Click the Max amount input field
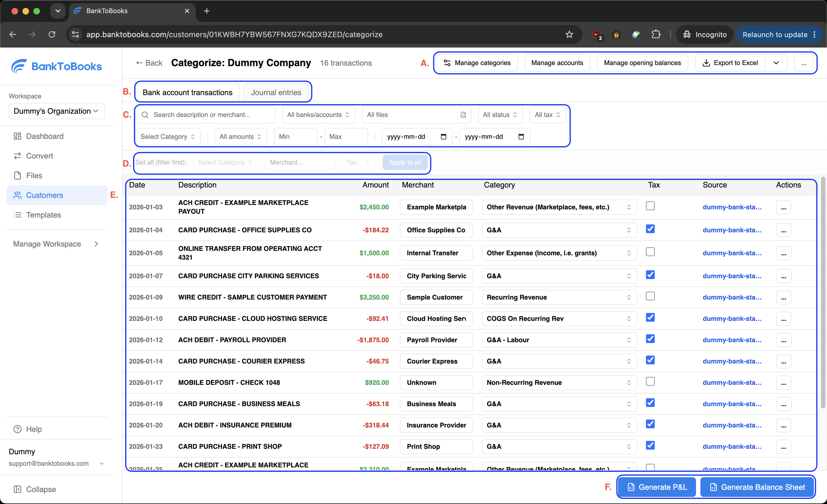Viewport: 827px width, 504px height. 346,136
